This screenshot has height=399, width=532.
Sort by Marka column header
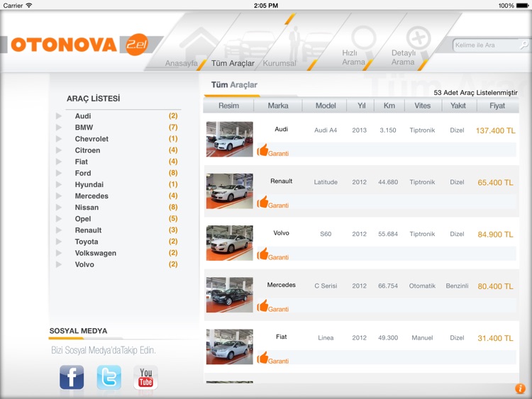click(x=278, y=106)
